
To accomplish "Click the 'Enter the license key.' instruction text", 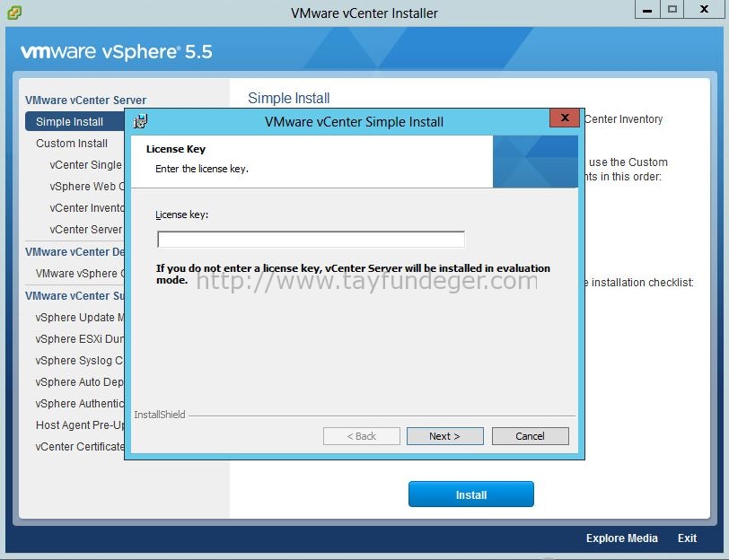I will pyautogui.click(x=202, y=169).
